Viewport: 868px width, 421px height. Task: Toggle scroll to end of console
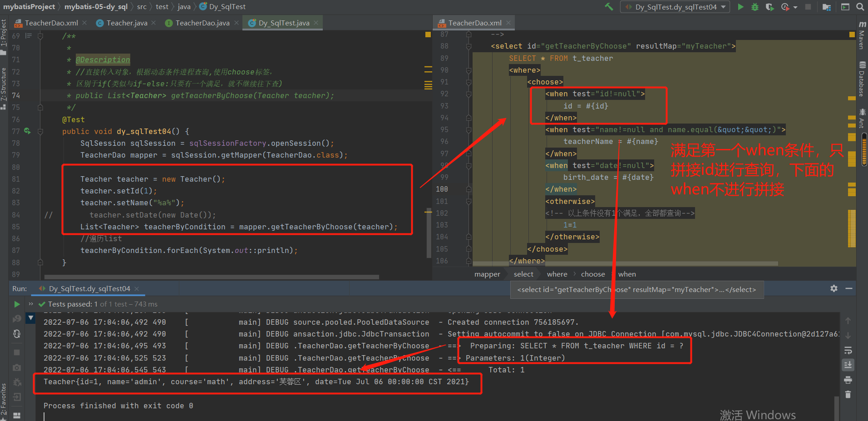(x=848, y=365)
